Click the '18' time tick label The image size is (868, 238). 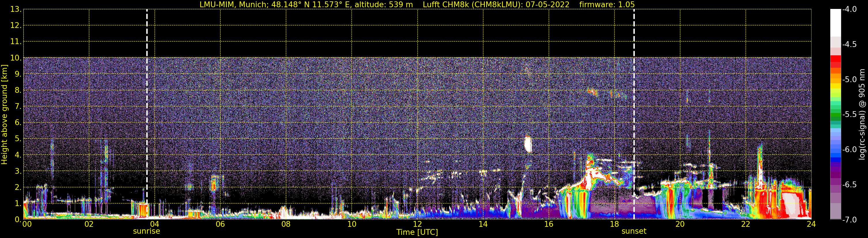tap(614, 224)
